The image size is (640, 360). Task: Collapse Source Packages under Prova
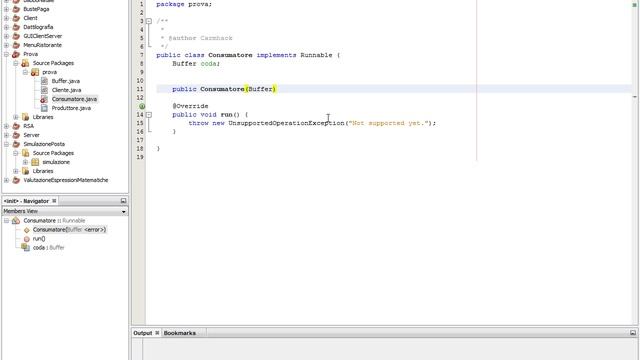point(16,63)
